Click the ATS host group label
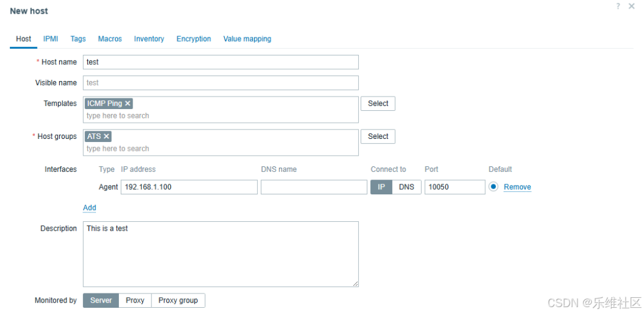Image resolution: width=644 pixels, height=314 pixels. point(94,136)
